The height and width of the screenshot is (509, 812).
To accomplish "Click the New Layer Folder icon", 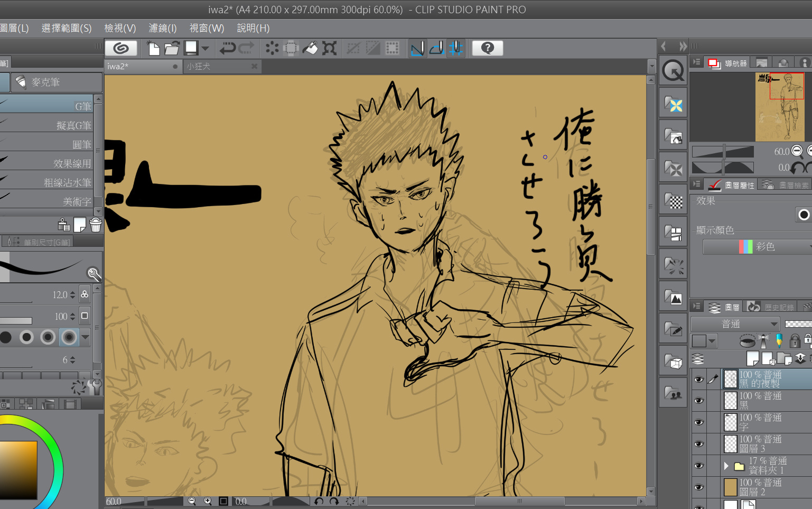I will tap(785, 359).
